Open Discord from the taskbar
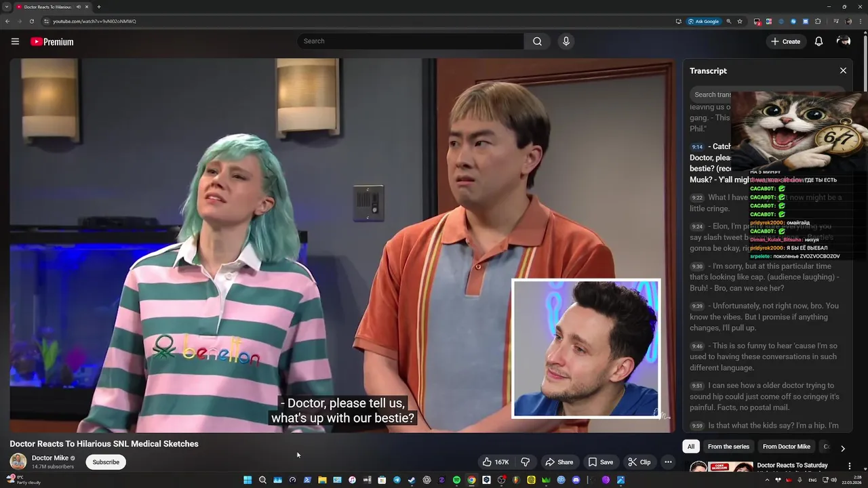 [x=576, y=480]
